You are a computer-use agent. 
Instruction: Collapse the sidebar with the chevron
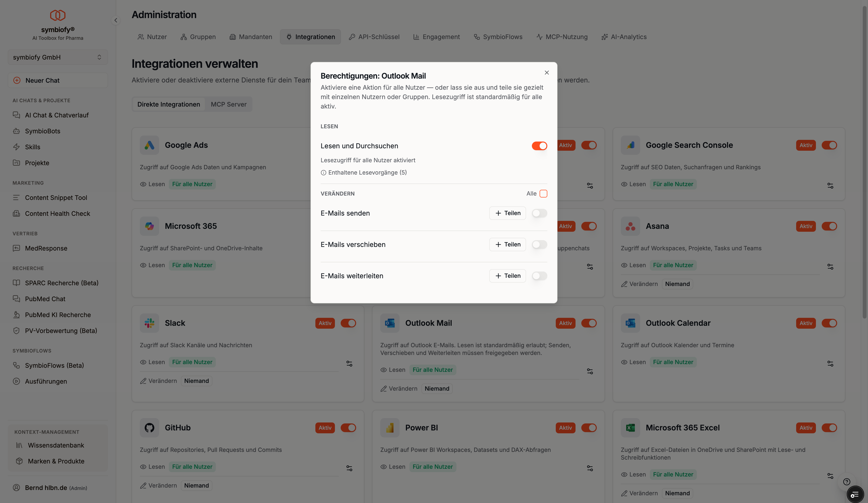click(x=116, y=20)
